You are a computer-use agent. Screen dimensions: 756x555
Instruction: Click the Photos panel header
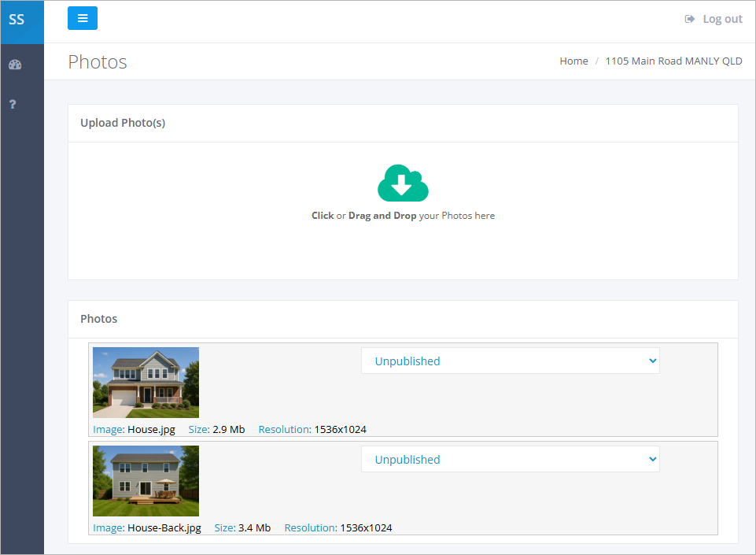pyautogui.click(x=98, y=319)
